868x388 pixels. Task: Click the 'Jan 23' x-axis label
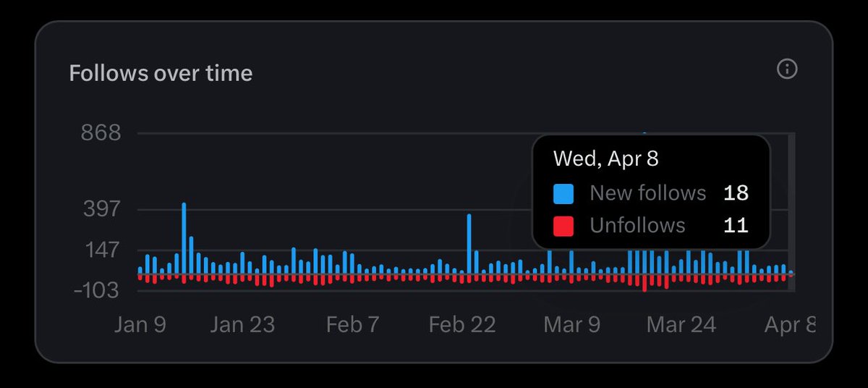pyautogui.click(x=242, y=324)
